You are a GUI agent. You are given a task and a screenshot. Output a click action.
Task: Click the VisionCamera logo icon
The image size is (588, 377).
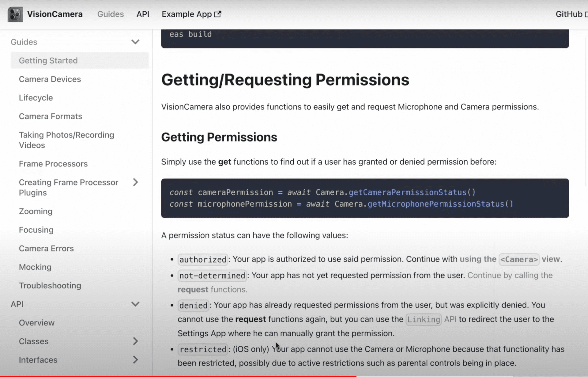[15, 14]
